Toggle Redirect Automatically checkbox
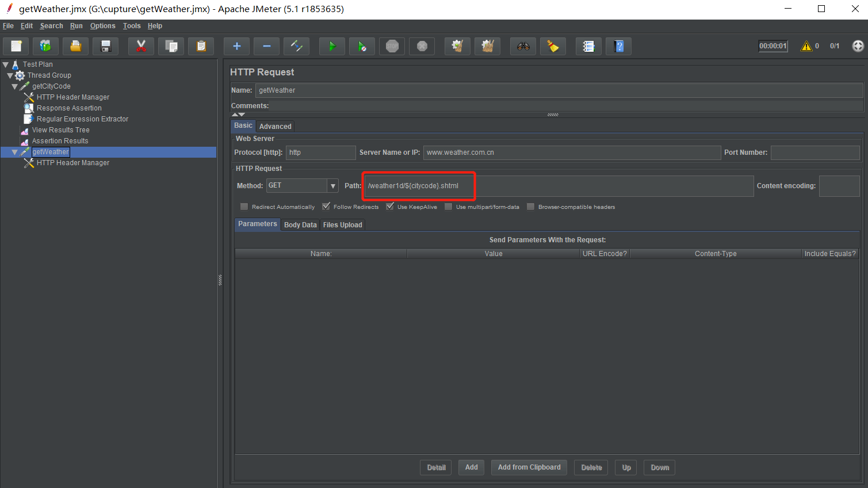 244,207
